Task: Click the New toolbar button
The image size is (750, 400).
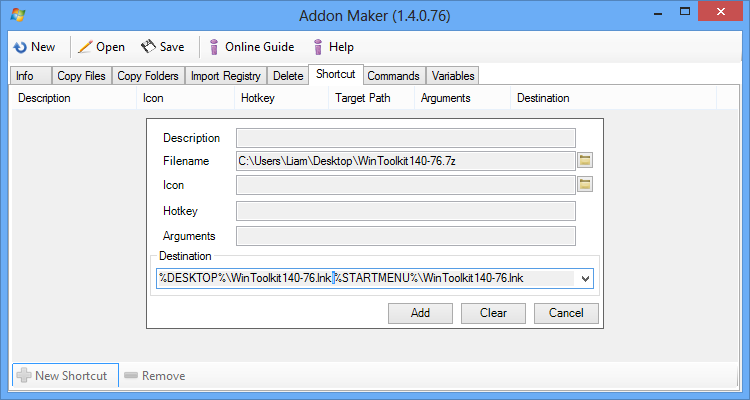Action: 34,47
